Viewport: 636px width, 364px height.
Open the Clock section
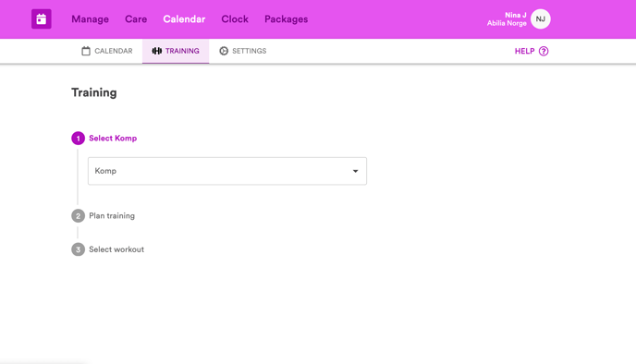235,19
